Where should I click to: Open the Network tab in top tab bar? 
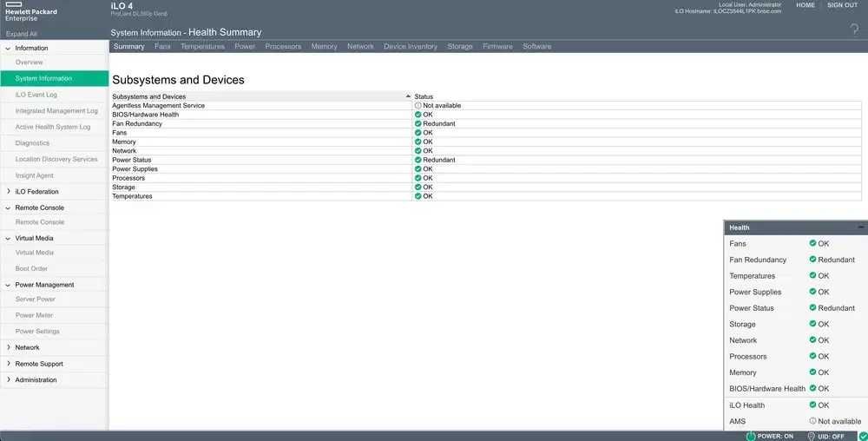360,47
